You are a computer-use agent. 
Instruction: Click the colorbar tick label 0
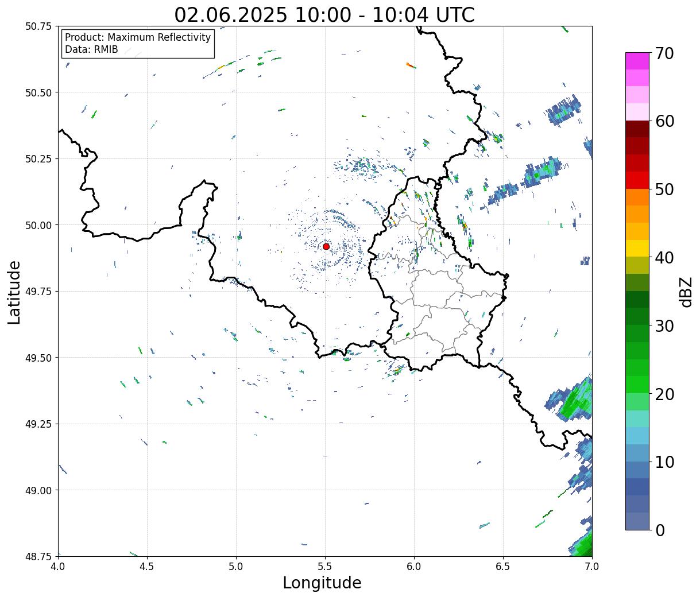click(660, 530)
